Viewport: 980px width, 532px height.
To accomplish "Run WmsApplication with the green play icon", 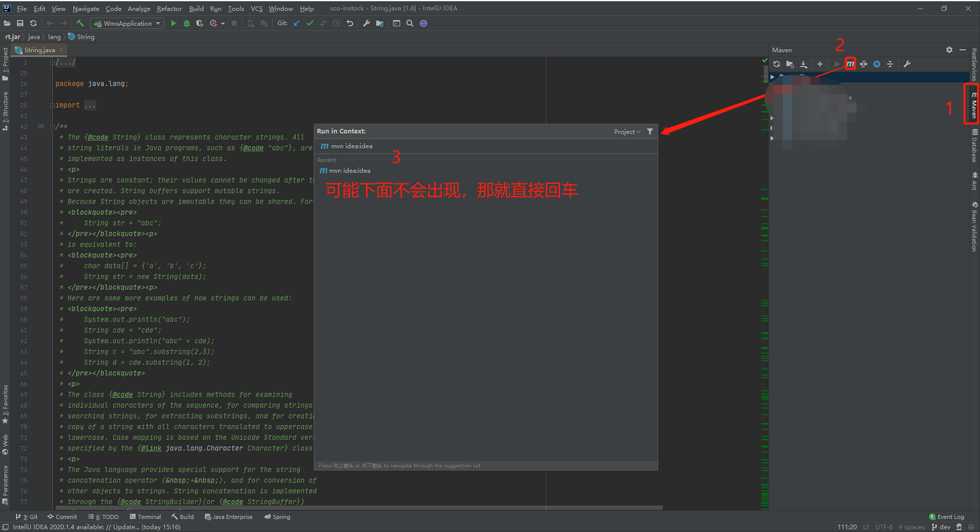I will click(x=173, y=23).
